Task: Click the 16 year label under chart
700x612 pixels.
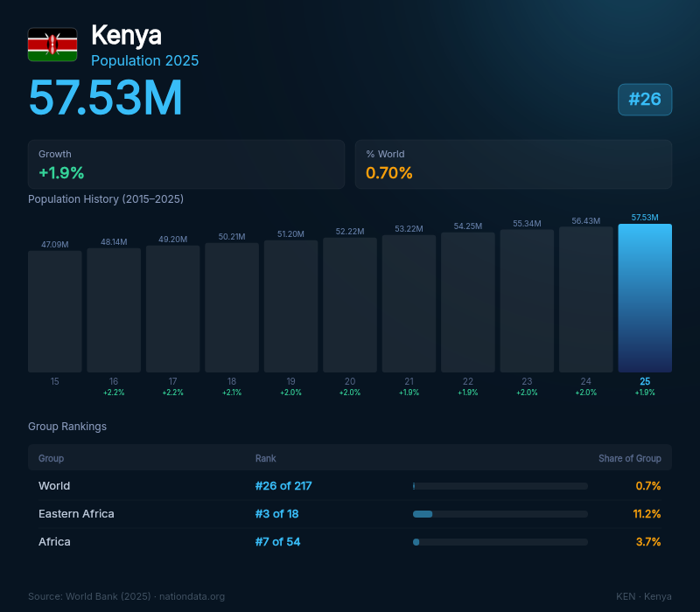Action: coord(114,381)
